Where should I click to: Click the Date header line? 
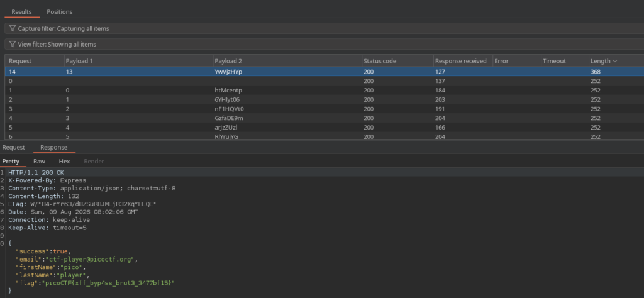coord(73,212)
